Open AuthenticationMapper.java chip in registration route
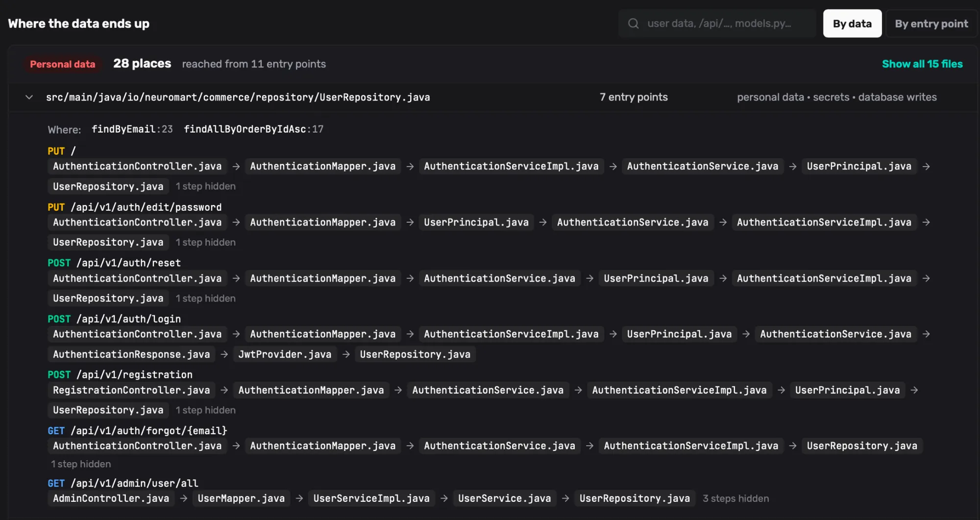The image size is (980, 520). click(x=311, y=390)
